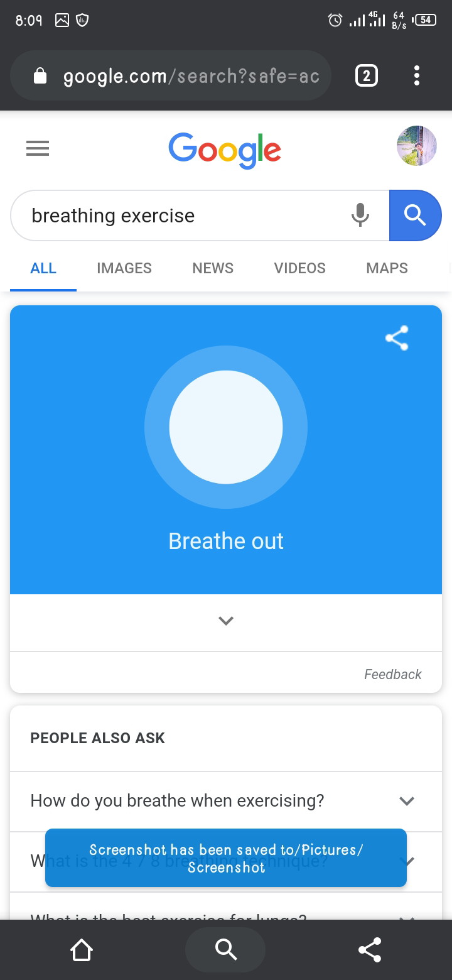The image size is (452, 980).
Task: Open the browser tab switcher showing 2
Action: point(367,76)
